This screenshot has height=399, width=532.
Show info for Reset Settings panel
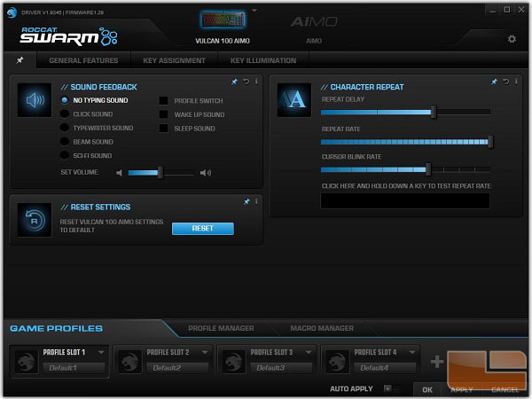tap(256, 201)
